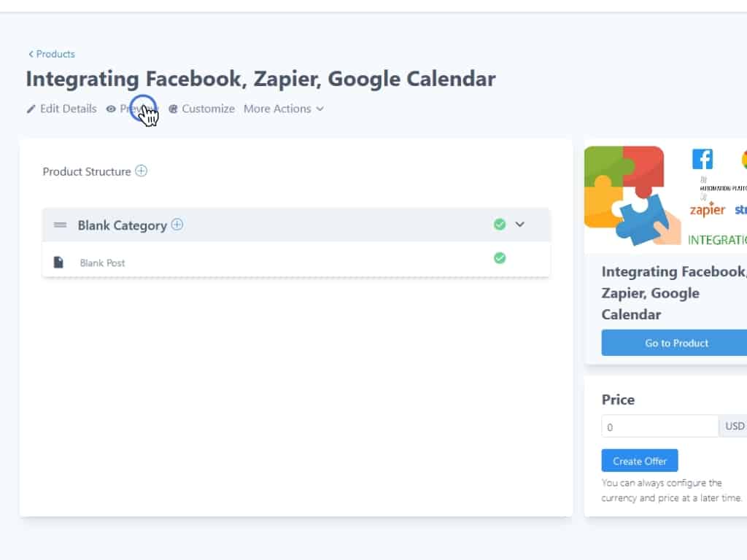The image size is (747, 560).
Task: Collapse the Blank Category chevron
Action: coord(520,225)
